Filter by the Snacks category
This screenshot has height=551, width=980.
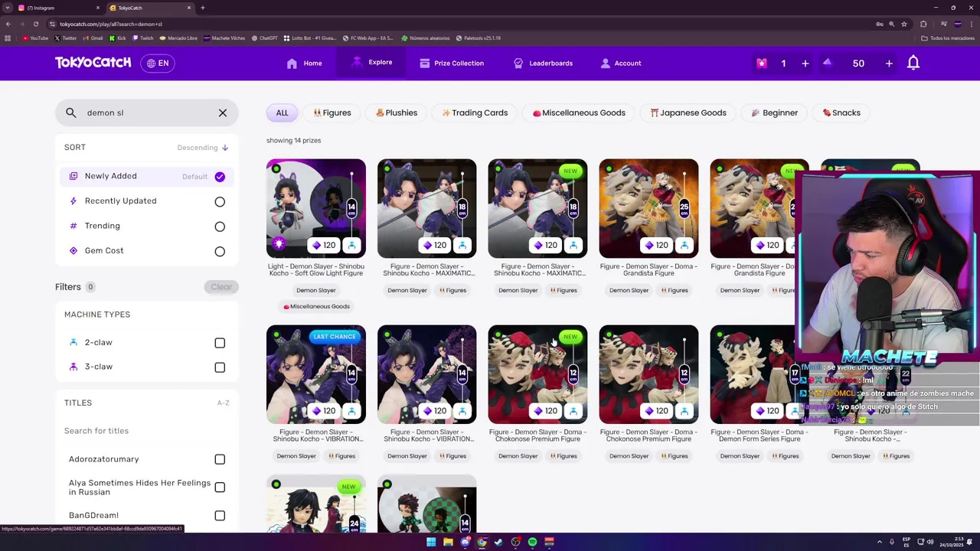pos(841,112)
